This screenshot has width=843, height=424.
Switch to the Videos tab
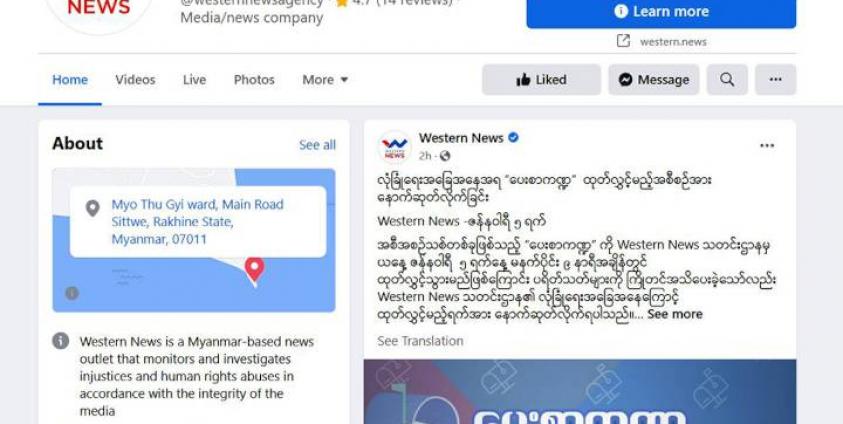135,80
